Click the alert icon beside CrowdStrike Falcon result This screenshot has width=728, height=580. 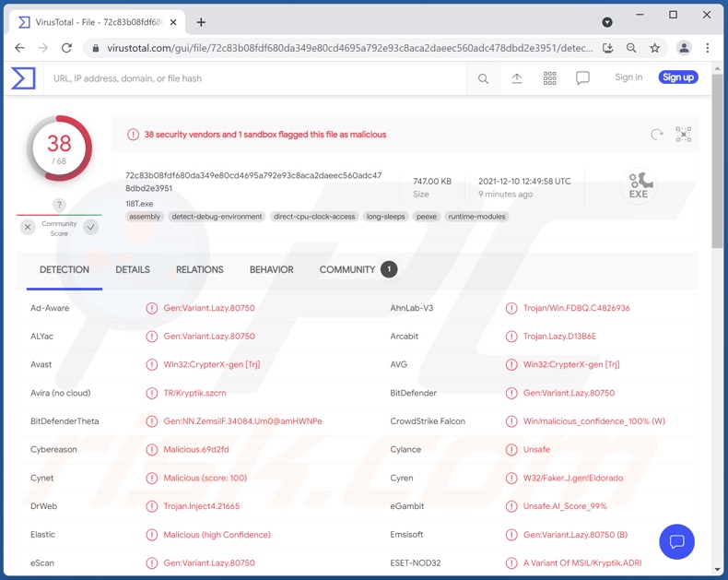coord(511,421)
